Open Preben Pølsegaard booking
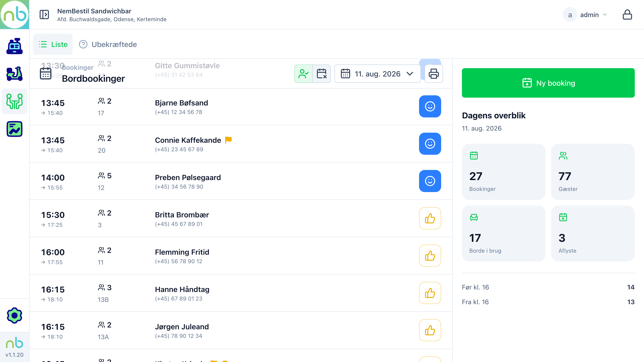 click(x=241, y=181)
